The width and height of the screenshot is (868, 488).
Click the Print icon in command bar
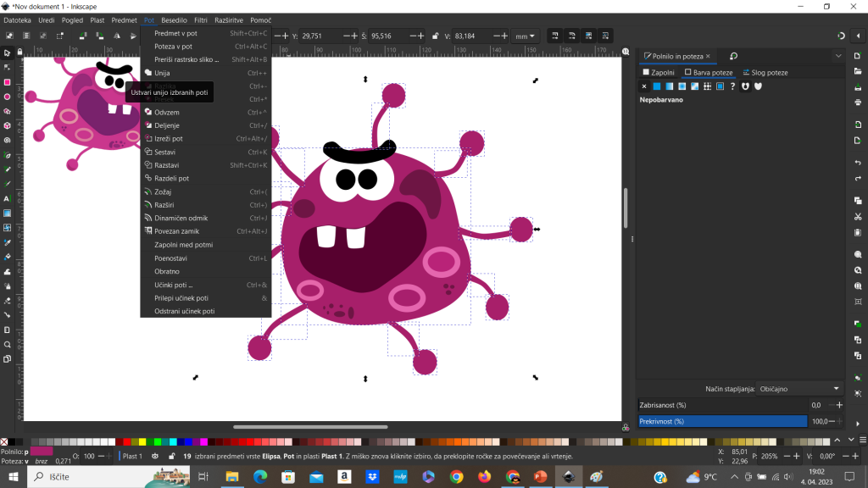(x=858, y=103)
